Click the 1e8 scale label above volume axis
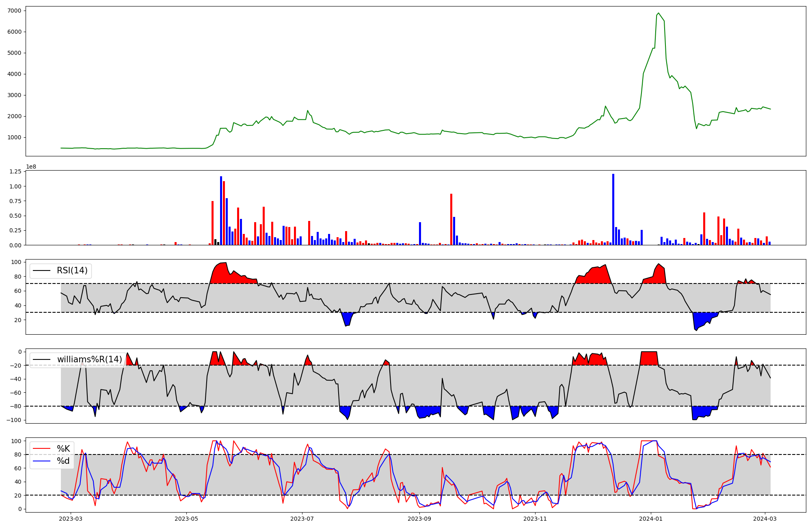Screen dimensions: 812x528 pos(31,167)
